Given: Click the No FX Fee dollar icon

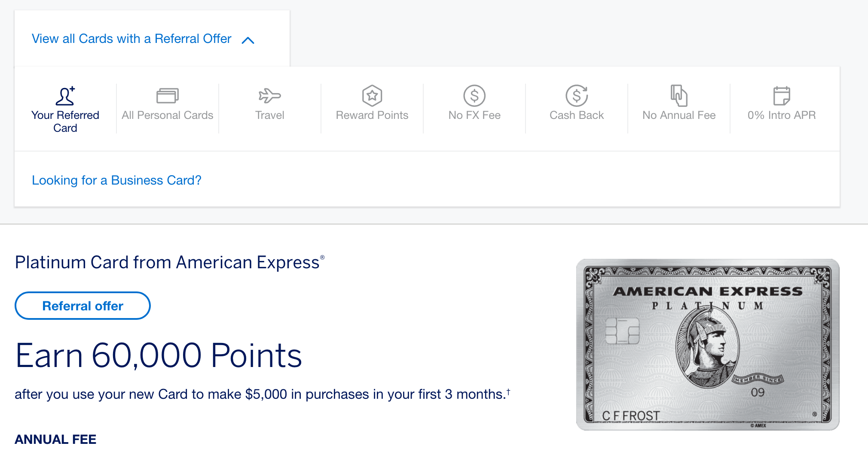Looking at the screenshot, I should coord(474,96).
